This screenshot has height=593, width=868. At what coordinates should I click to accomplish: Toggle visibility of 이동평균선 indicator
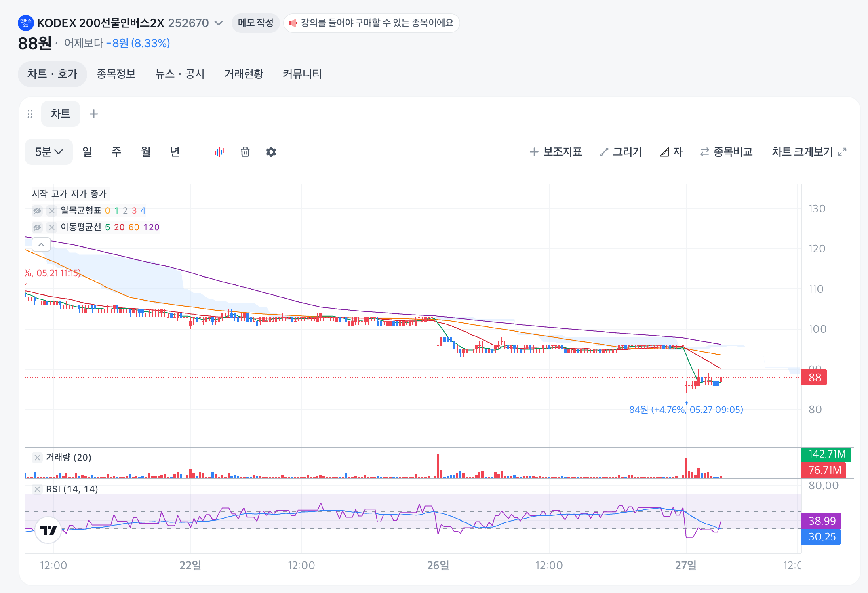pos(37,227)
